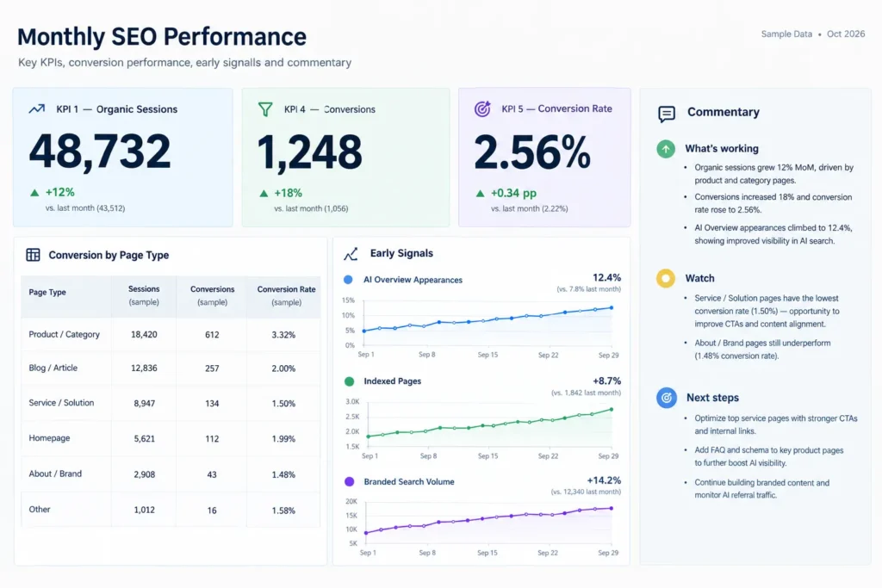Click the Sample Data label
The height and width of the screenshot is (588, 882).
coord(786,34)
